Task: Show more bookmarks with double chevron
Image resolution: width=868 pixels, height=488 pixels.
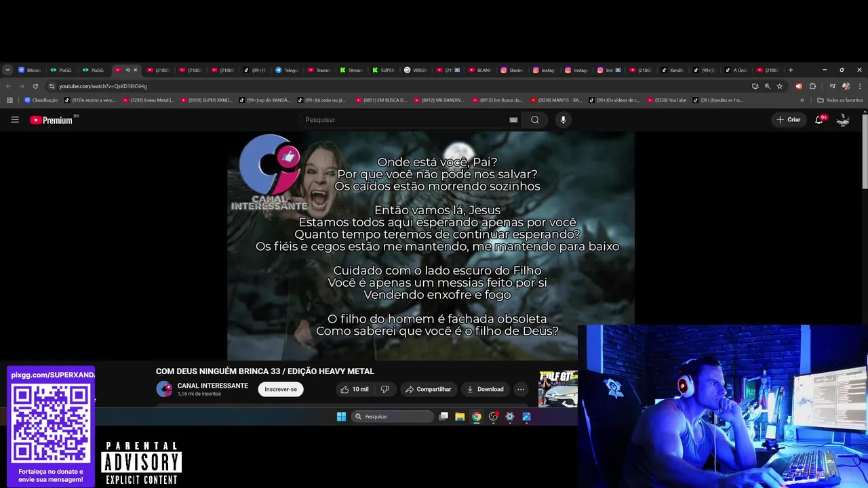Action: pyautogui.click(x=802, y=100)
